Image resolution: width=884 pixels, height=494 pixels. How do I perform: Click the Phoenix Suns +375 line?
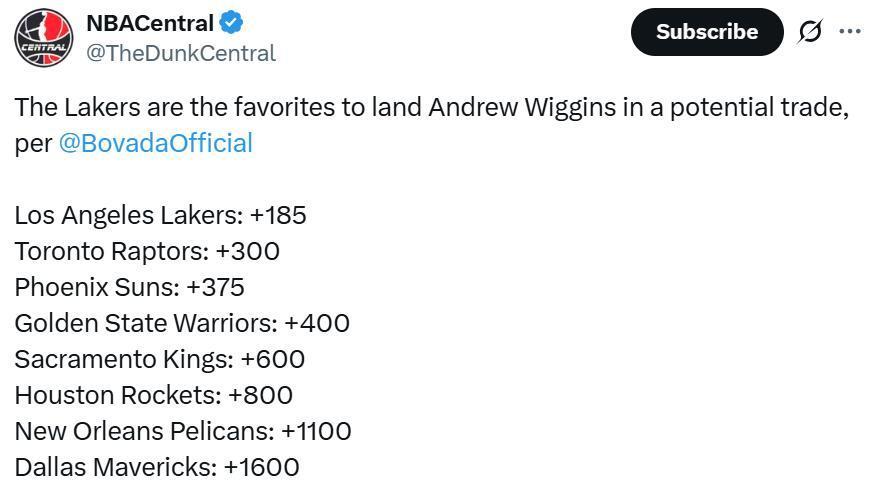[130, 287]
